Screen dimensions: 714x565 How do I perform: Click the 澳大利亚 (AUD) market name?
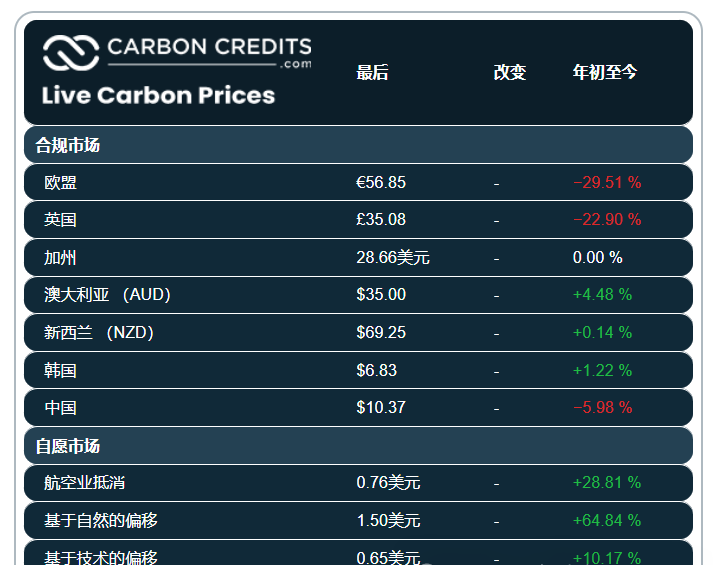pos(108,294)
